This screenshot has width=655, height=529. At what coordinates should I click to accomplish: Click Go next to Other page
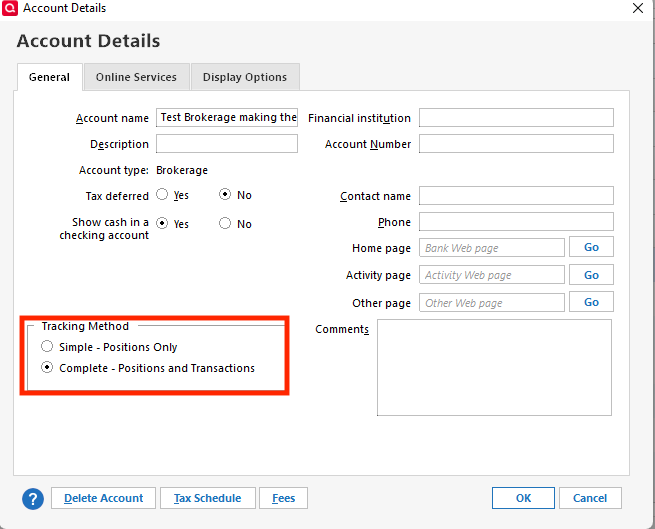(x=591, y=302)
